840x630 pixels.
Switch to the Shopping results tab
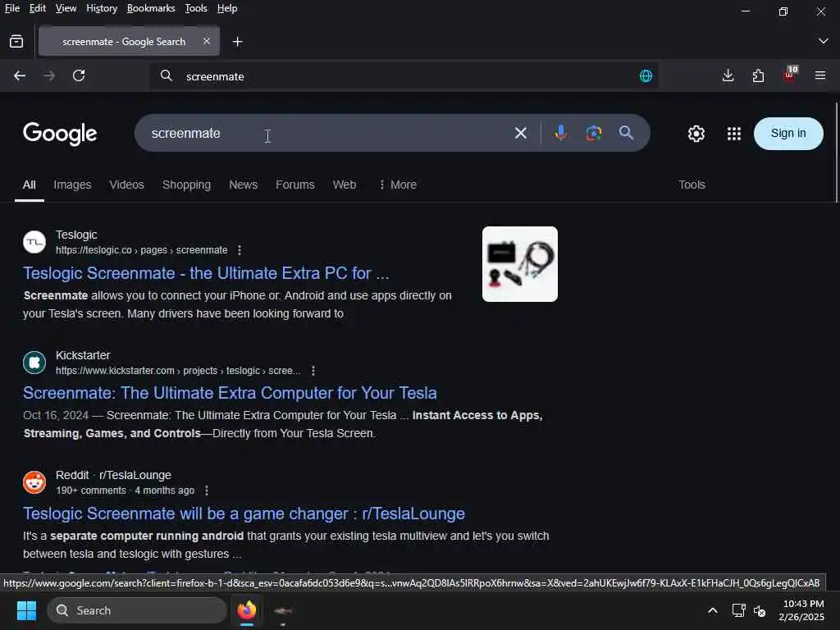186,185
